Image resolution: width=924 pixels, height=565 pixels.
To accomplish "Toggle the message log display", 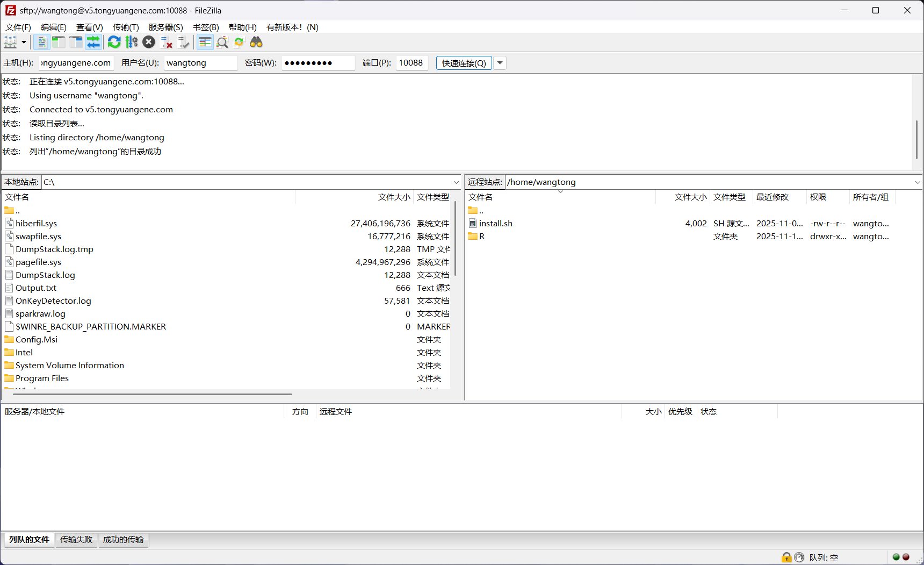I will point(41,42).
